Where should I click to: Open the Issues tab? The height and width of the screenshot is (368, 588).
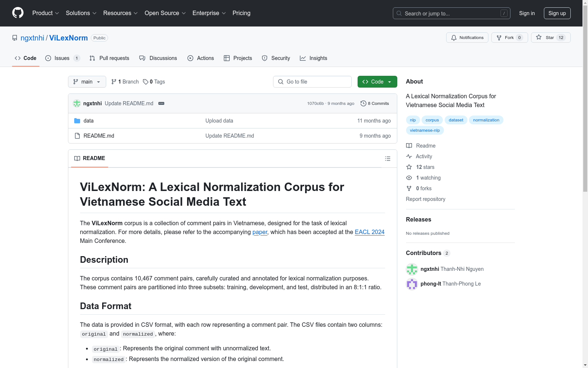coord(62,58)
